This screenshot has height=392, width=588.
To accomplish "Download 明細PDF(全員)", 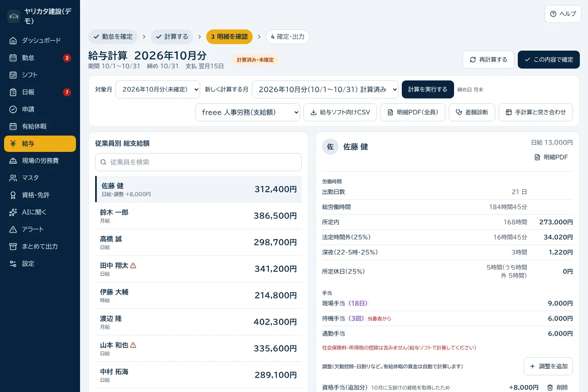I will [413, 112].
